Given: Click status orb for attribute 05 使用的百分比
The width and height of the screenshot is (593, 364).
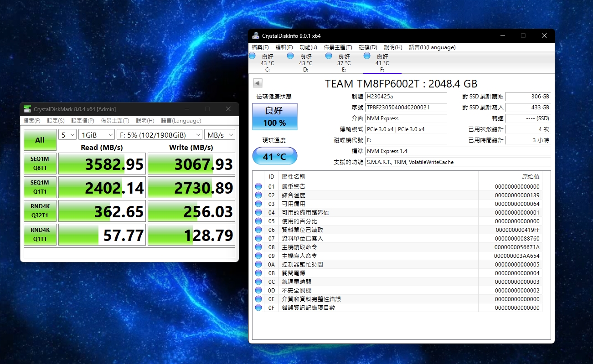Looking at the screenshot, I should [258, 221].
